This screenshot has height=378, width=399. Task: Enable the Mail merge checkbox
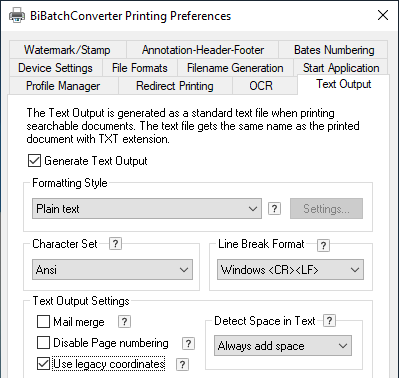(43, 322)
